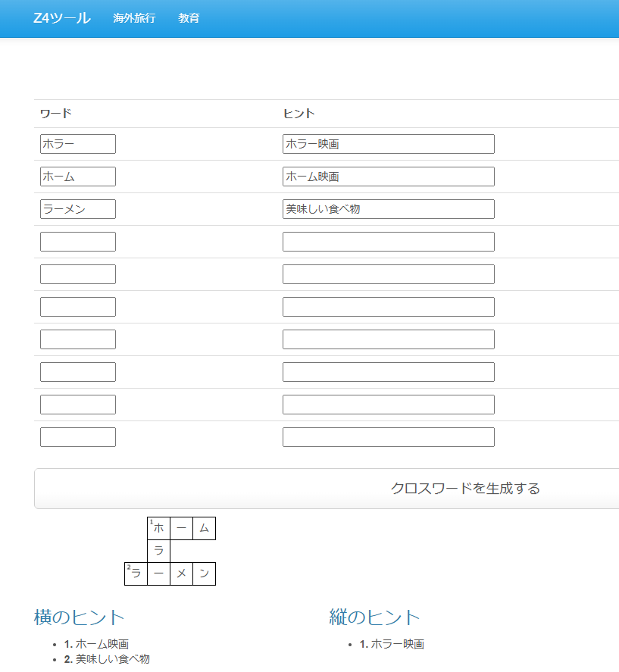Click the hint field containing ホラー映画

[388, 143]
